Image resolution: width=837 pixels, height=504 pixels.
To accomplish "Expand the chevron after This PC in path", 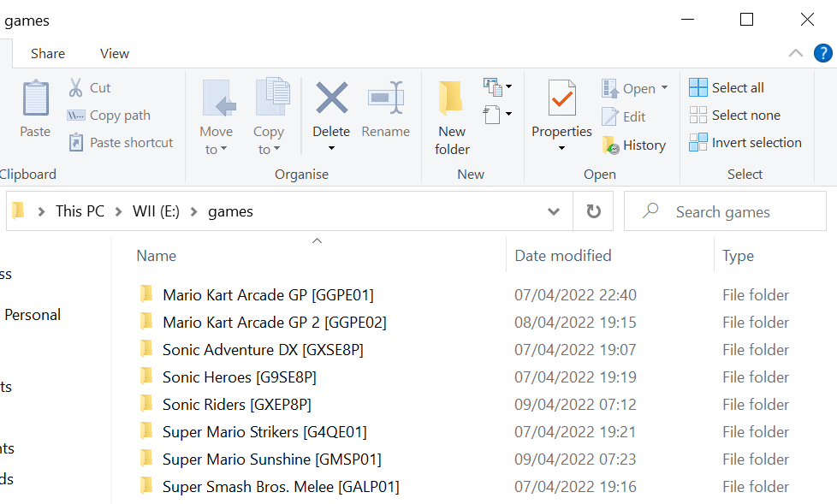I will pyautogui.click(x=118, y=212).
